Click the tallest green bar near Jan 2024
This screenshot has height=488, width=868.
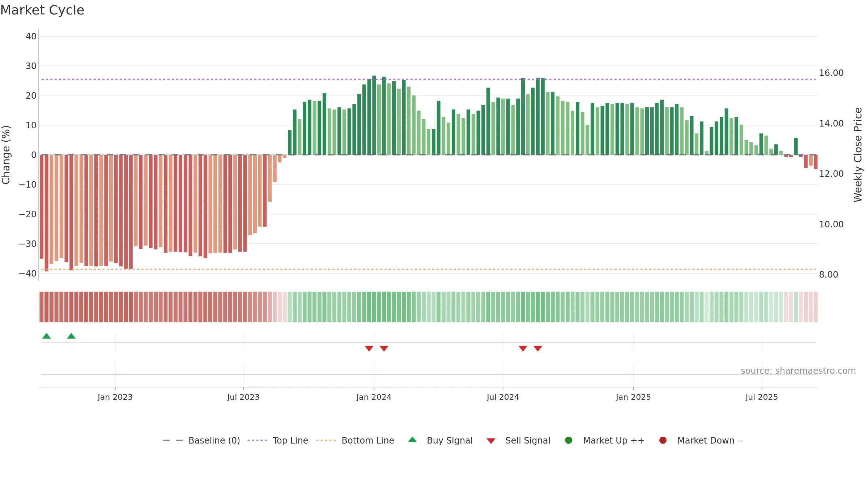(374, 115)
